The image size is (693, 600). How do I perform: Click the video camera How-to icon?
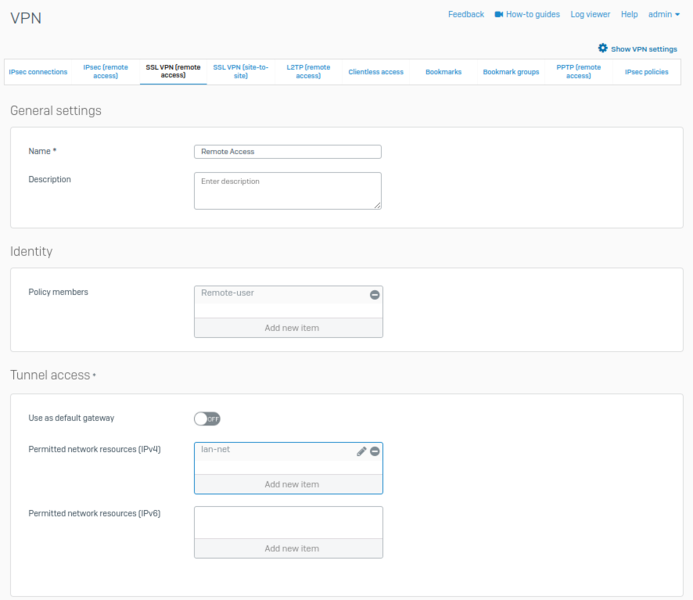498,15
